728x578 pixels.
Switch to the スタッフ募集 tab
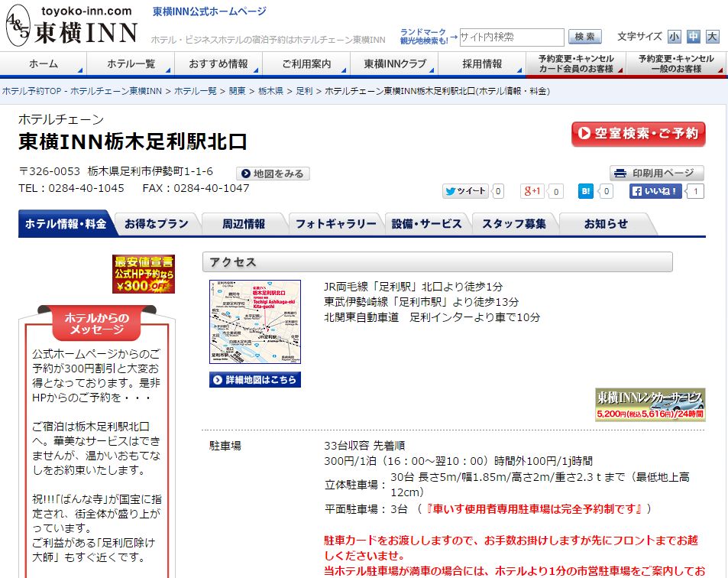[514, 224]
